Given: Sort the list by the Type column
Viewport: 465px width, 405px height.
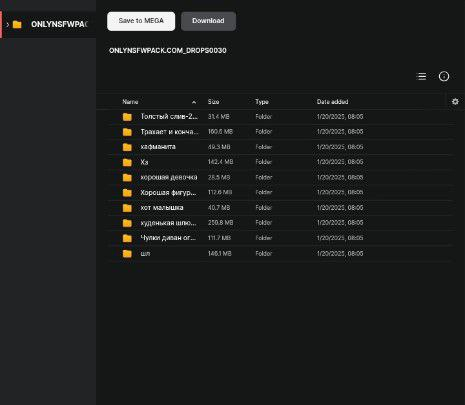Looking at the screenshot, I should (262, 102).
